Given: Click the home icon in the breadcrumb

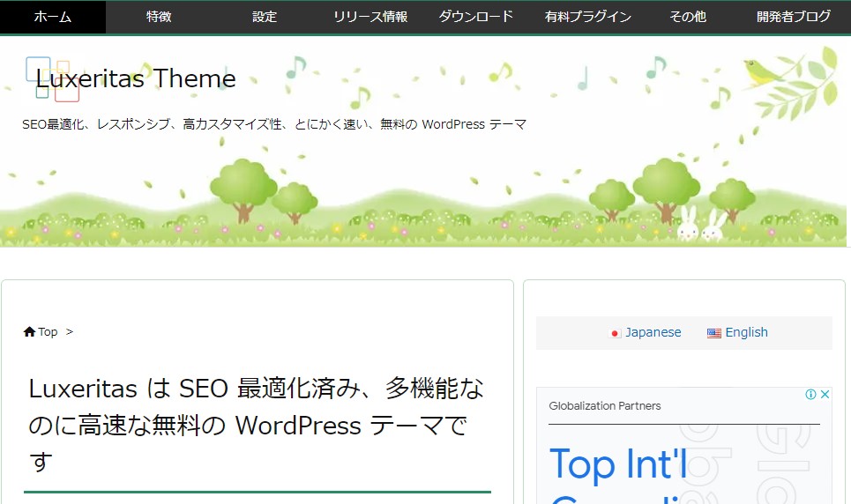Looking at the screenshot, I should (29, 332).
